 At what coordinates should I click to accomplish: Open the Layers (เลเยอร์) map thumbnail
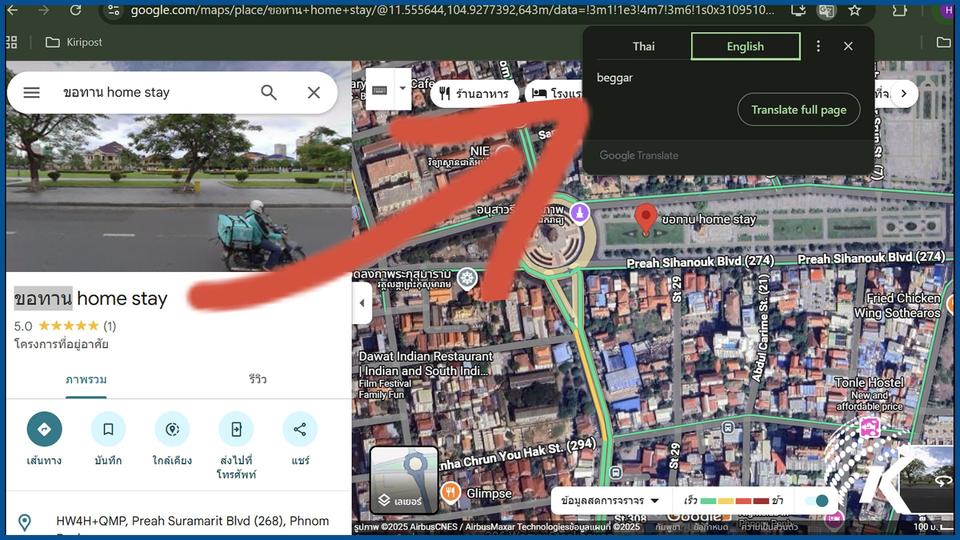point(404,480)
